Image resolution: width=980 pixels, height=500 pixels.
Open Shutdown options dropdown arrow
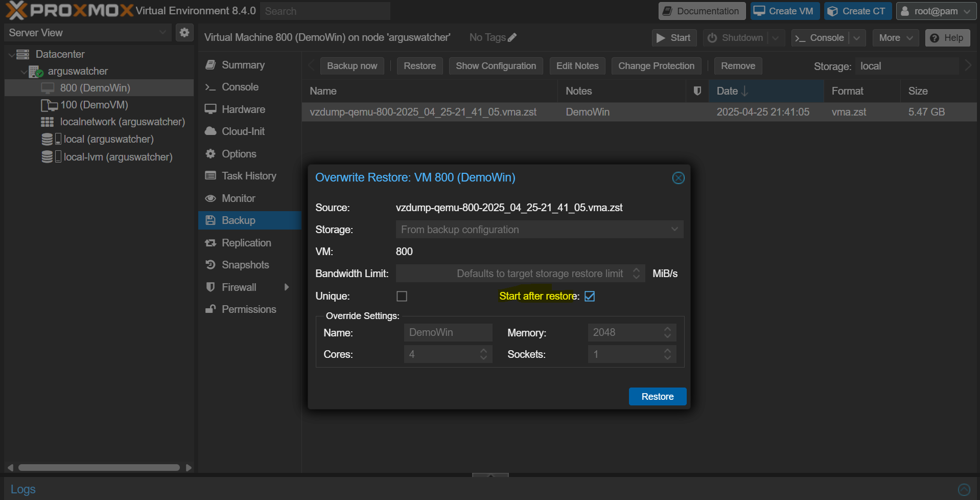pos(776,38)
